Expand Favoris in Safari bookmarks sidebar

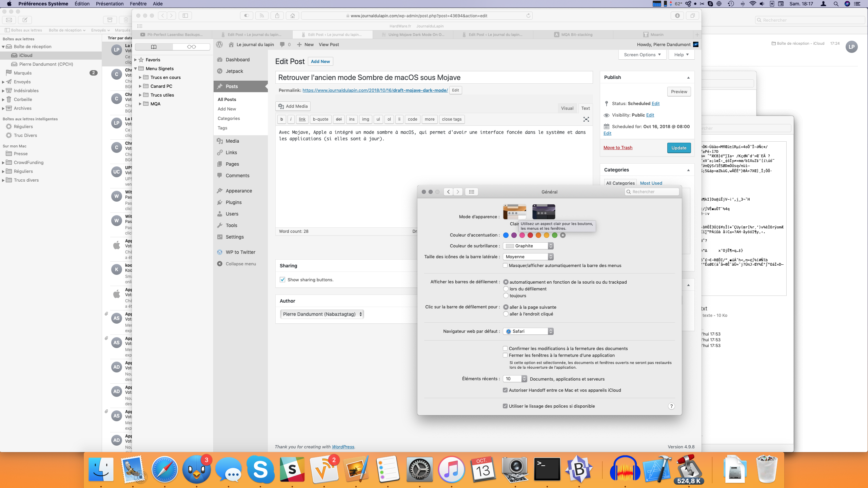136,60
